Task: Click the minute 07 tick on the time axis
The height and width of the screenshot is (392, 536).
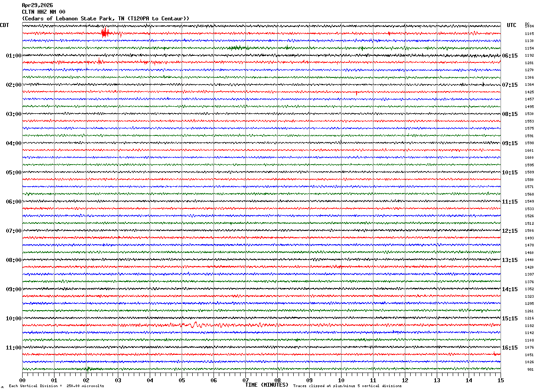Action: click(245, 380)
